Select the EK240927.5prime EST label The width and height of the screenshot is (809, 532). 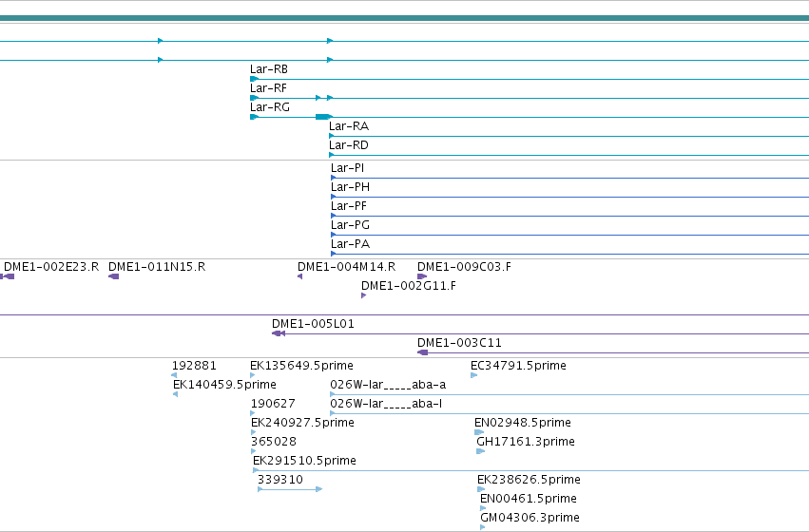pyautogui.click(x=303, y=424)
